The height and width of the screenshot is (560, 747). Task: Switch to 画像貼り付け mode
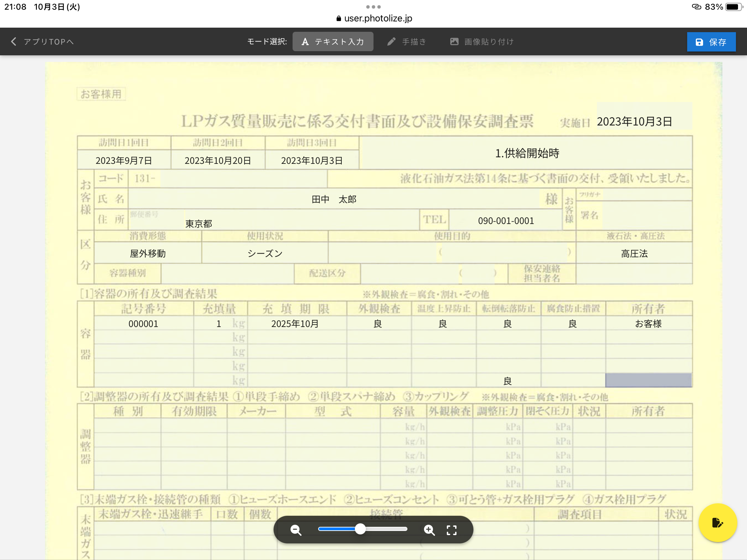click(x=482, y=41)
